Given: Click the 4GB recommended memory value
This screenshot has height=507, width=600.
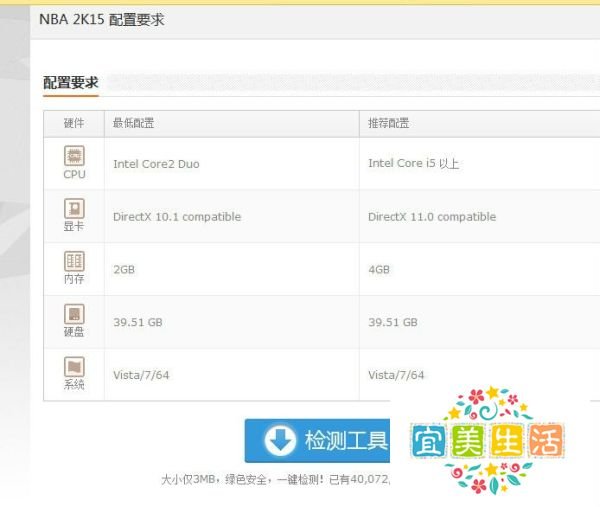Looking at the screenshot, I should coord(379,270).
